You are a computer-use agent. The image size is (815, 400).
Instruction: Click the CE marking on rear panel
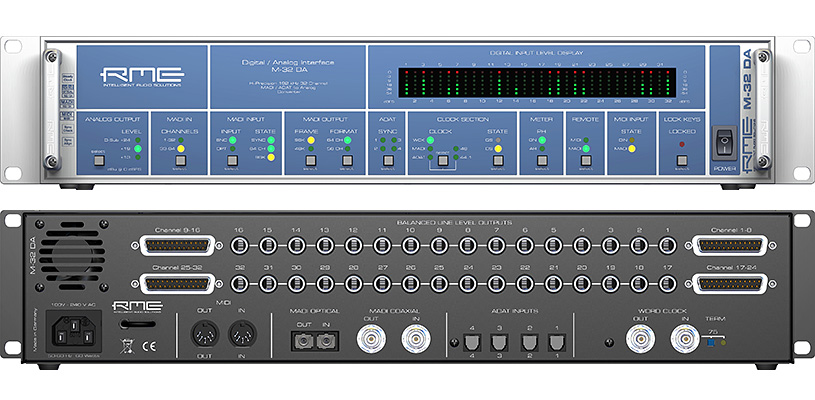(x=148, y=348)
